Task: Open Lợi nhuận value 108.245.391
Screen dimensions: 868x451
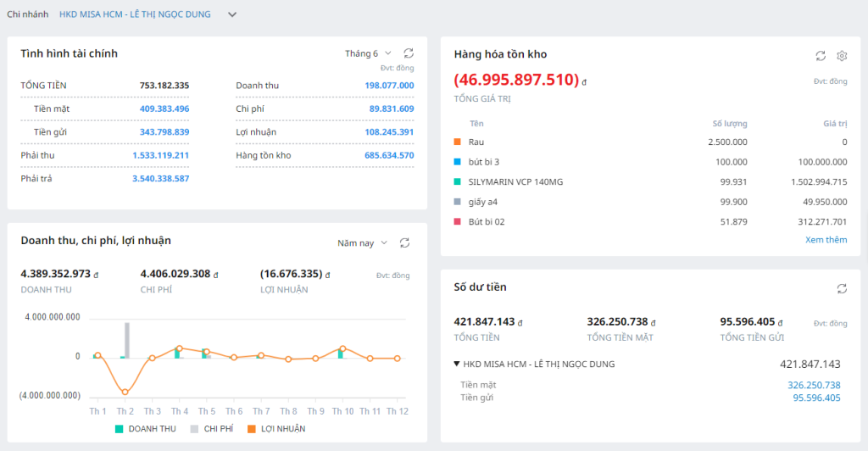Action: [x=389, y=132]
